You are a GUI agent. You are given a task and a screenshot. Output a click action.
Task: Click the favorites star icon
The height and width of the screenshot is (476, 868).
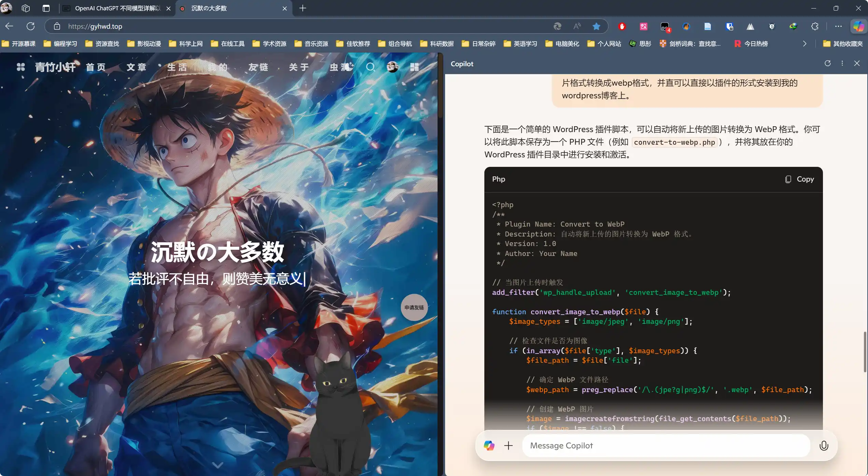click(x=596, y=26)
